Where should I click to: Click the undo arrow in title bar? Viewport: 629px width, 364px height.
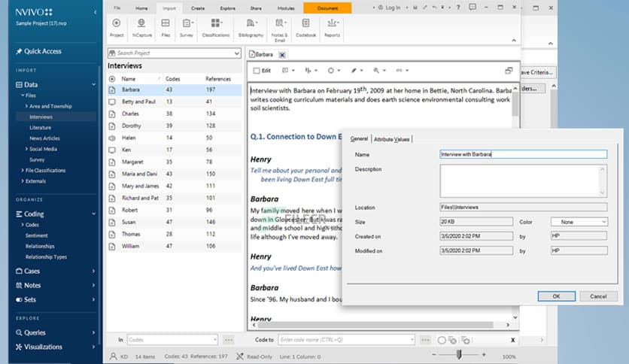pos(434,8)
